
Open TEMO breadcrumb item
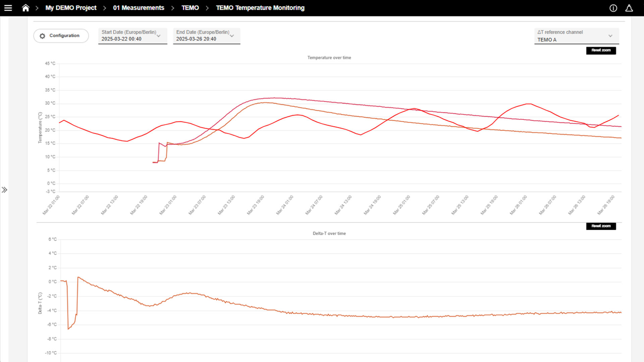click(x=190, y=8)
